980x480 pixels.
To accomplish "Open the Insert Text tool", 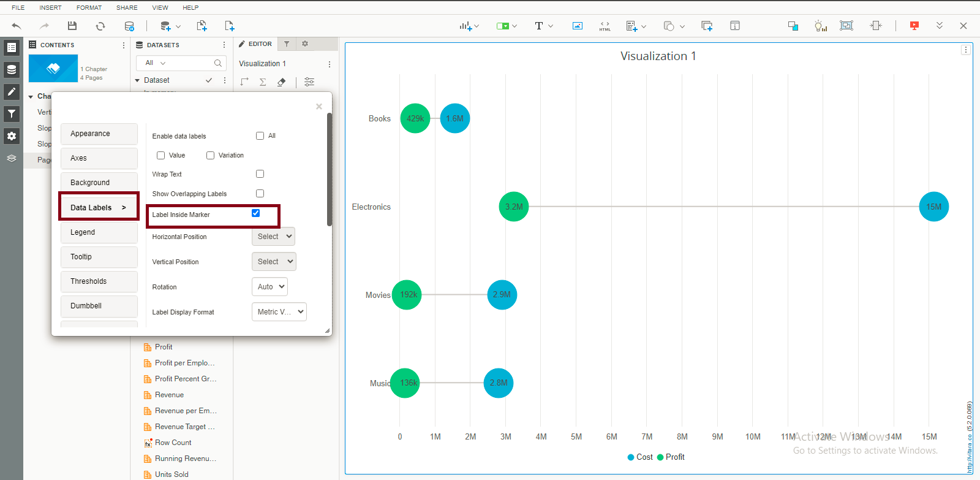I will [x=539, y=26].
